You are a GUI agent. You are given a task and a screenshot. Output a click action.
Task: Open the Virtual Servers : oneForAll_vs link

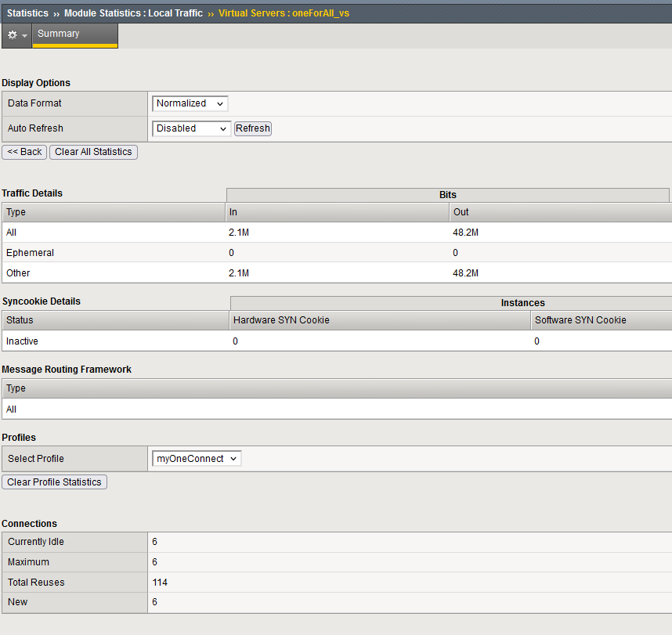284,13
